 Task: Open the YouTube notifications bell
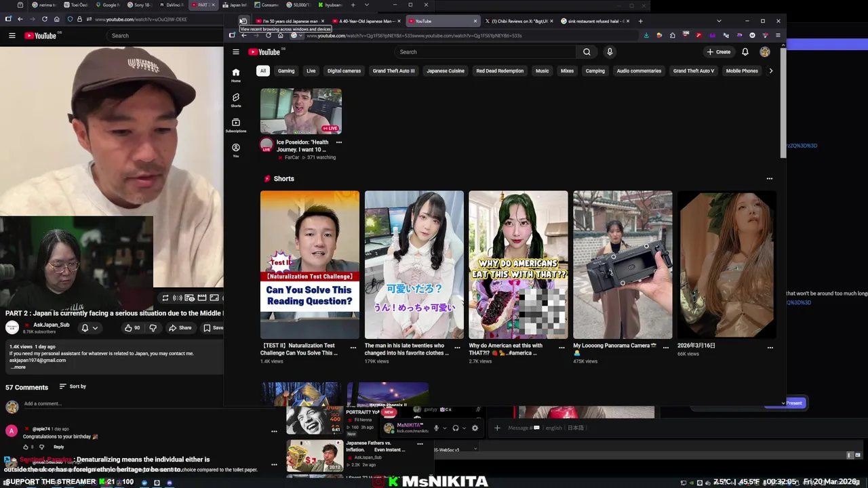coord(745,52)
